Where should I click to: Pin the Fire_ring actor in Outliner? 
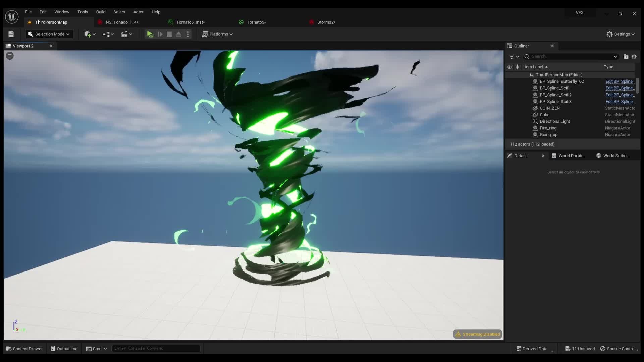coord(518,128)
